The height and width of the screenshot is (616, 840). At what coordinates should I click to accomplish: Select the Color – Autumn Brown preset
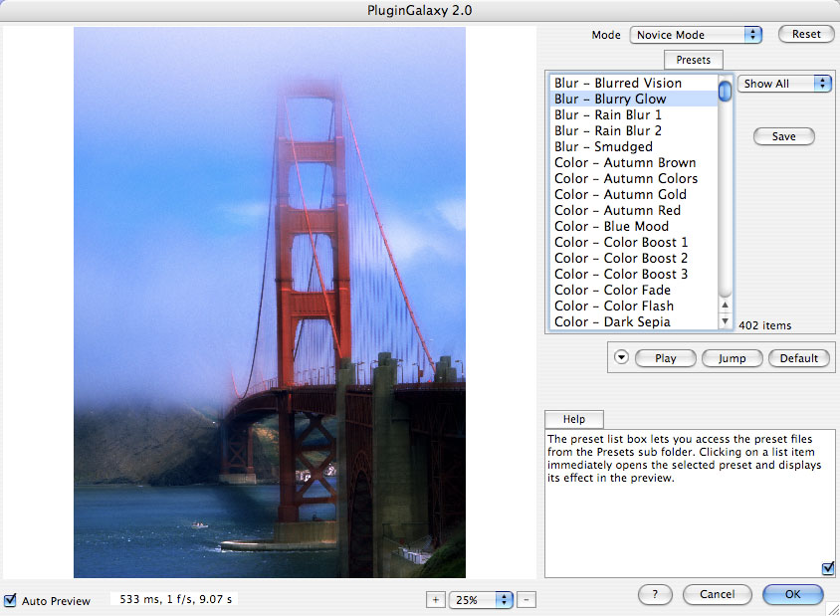(x=633, y=163)
